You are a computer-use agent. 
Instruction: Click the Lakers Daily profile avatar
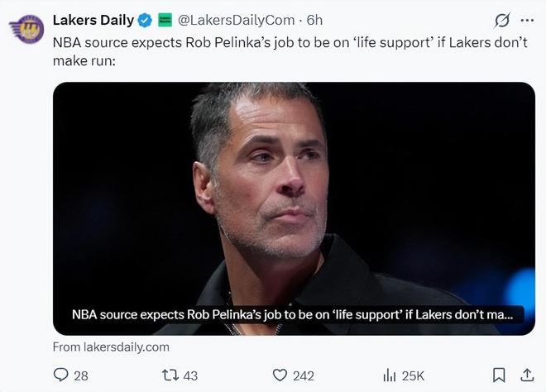[x=26, y=29]
